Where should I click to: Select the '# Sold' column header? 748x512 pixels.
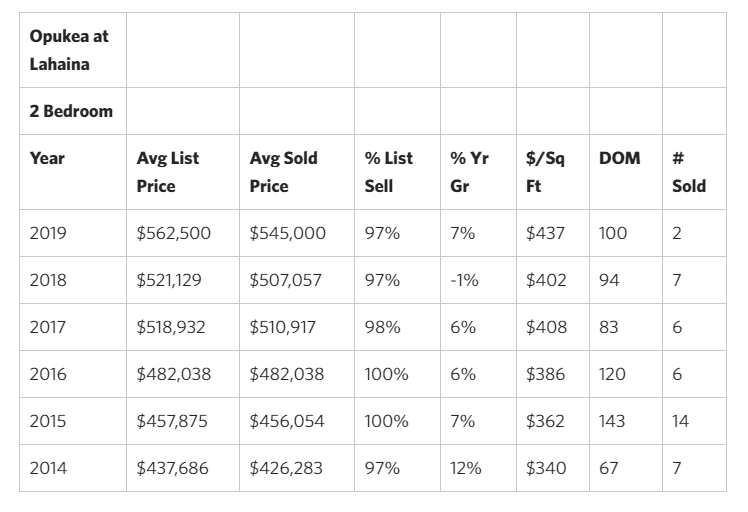688,172
